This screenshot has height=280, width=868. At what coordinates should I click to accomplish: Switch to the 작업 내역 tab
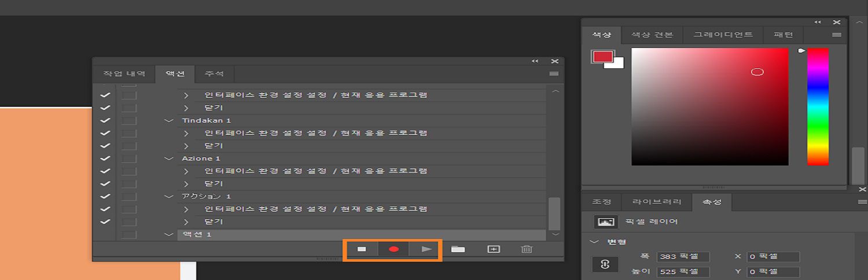124,74
